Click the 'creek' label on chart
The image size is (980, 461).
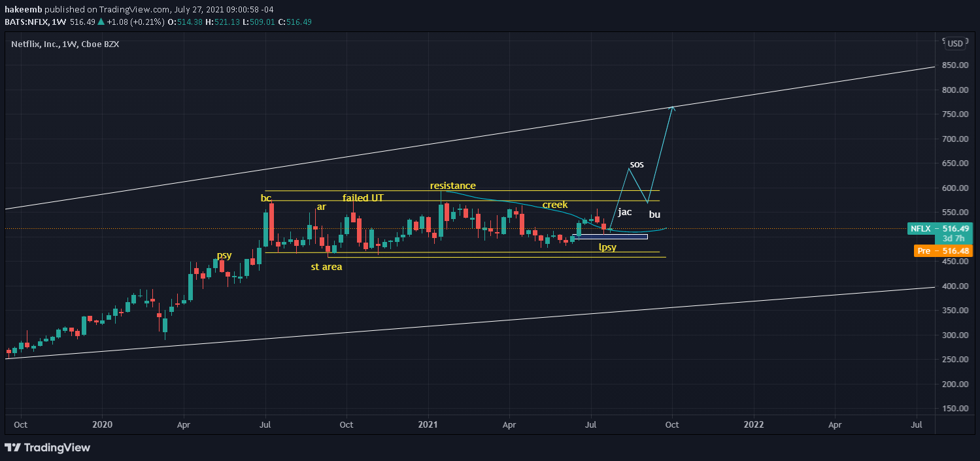coord(555,205)
